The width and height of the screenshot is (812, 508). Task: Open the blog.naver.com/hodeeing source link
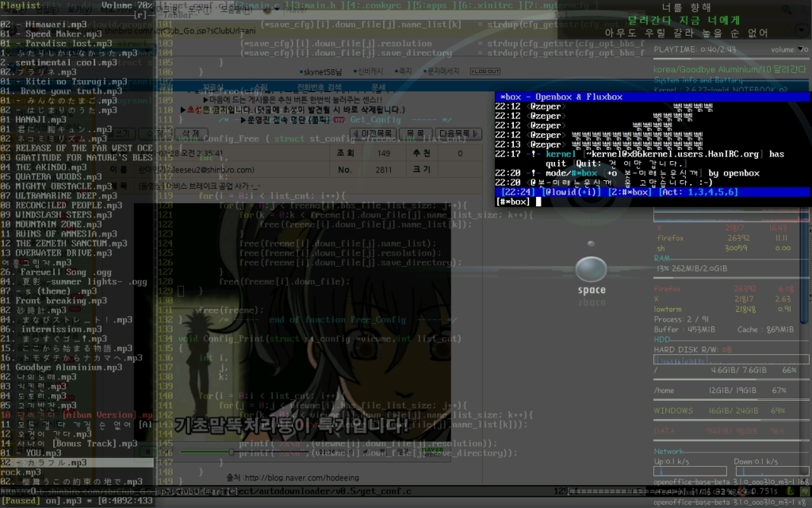pyautogui.click(x=301, y=478)
